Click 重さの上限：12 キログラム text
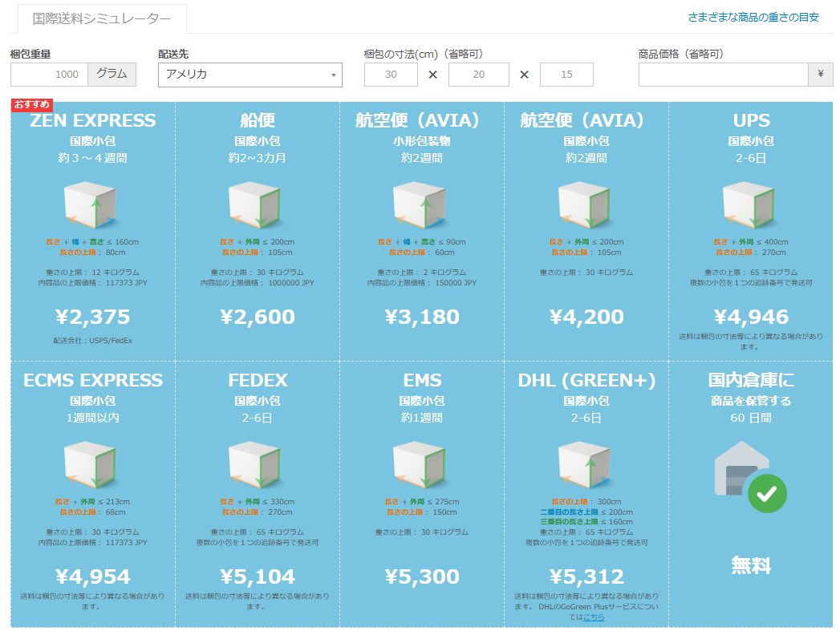This screenshot has height=635, width=840. point(93,273)
